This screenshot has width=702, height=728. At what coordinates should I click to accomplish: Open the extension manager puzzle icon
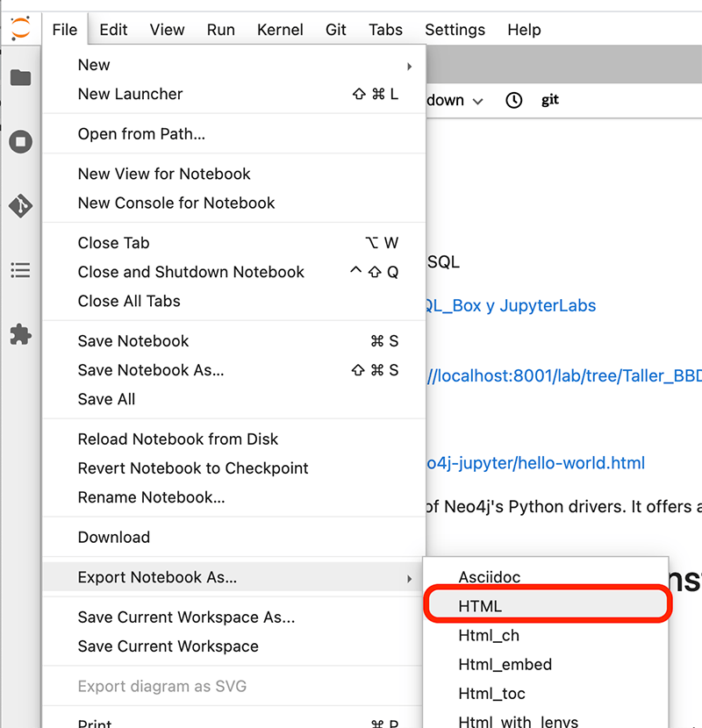20,334
